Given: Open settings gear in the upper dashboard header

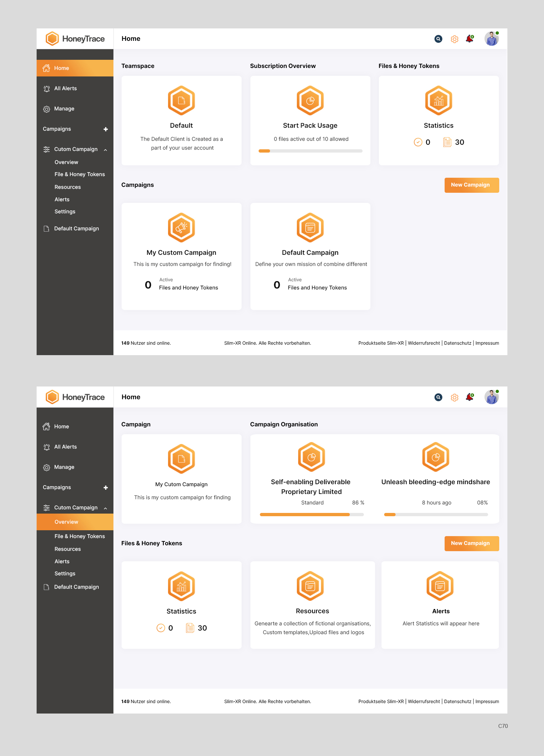Looking at the screenshot, I should [454, 39].
